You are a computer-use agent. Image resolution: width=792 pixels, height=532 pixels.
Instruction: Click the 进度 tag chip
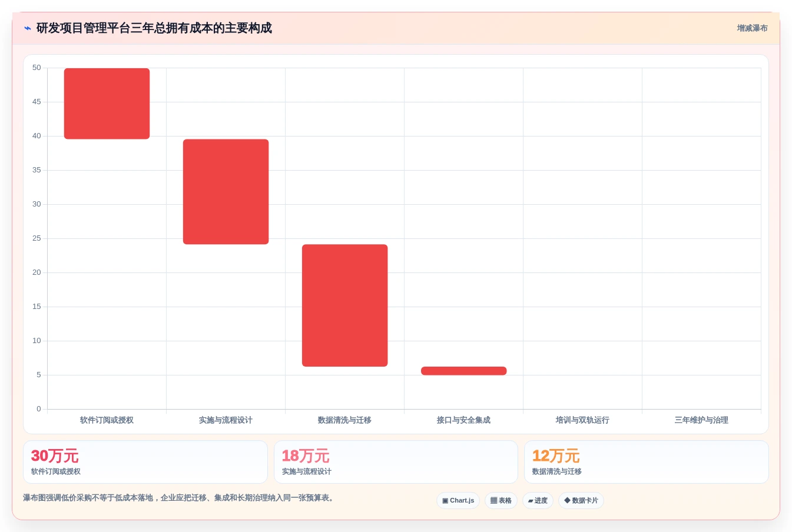538,501
